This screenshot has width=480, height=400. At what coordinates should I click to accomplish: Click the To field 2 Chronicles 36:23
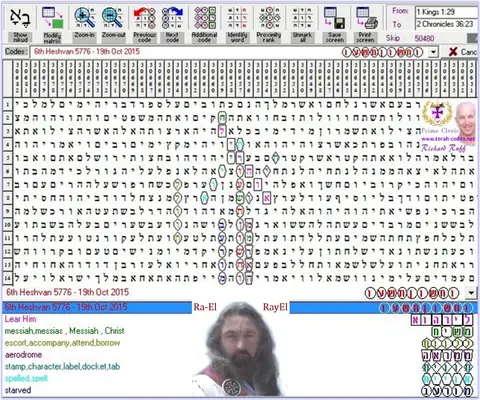coord(446,24)
